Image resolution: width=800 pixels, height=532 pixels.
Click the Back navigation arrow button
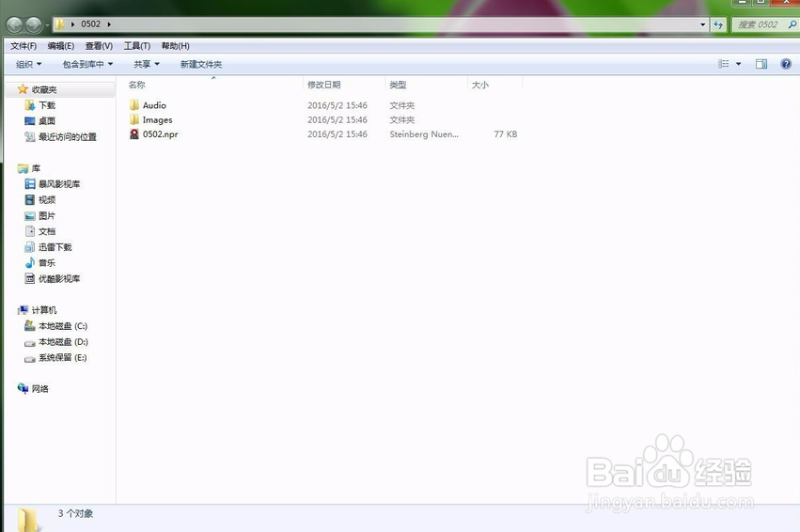(x=14, y=24)
